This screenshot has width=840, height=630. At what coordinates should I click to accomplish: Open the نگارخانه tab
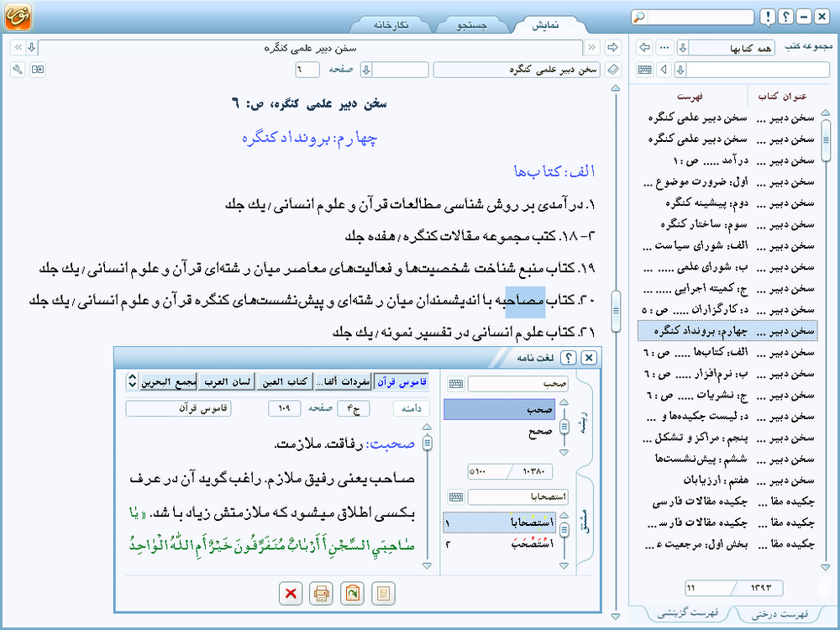[391, 24]
